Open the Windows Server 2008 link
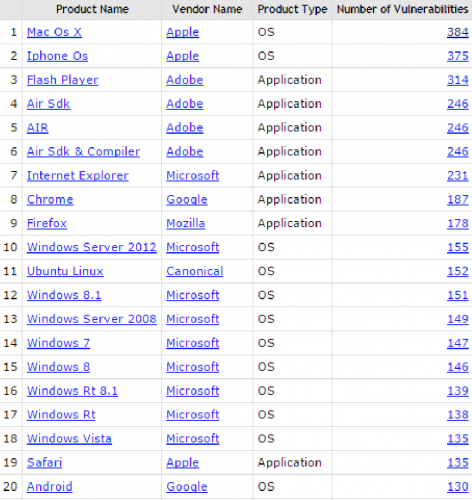The width and height of the screenshot is (472, 500). [x=92, y=319]
